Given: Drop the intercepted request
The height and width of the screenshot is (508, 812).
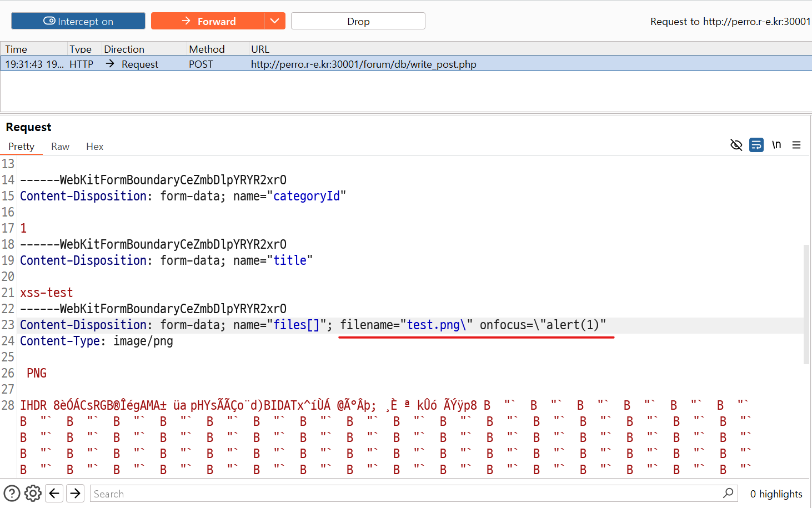Looking at the screenshot, I should click(358, 21).
